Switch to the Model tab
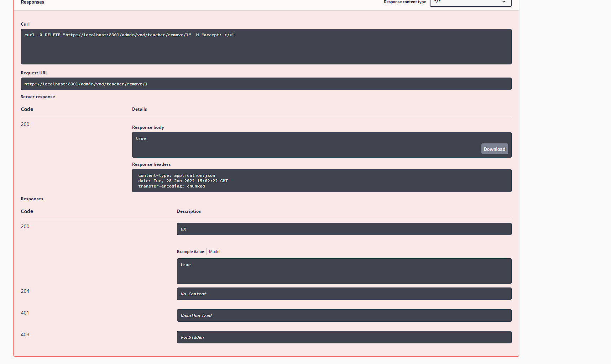The width and height of the screenshot is (611, 364). click(214, 252)
